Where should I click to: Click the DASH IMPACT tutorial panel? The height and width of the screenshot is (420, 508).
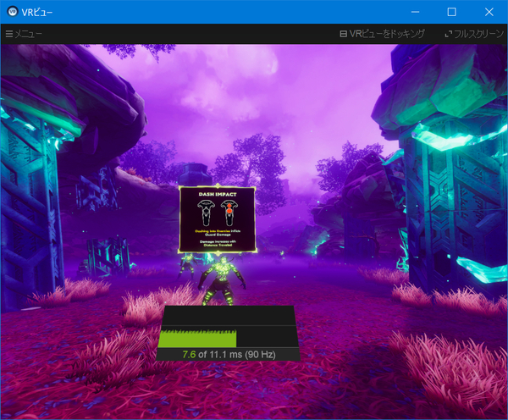(218, 219)
